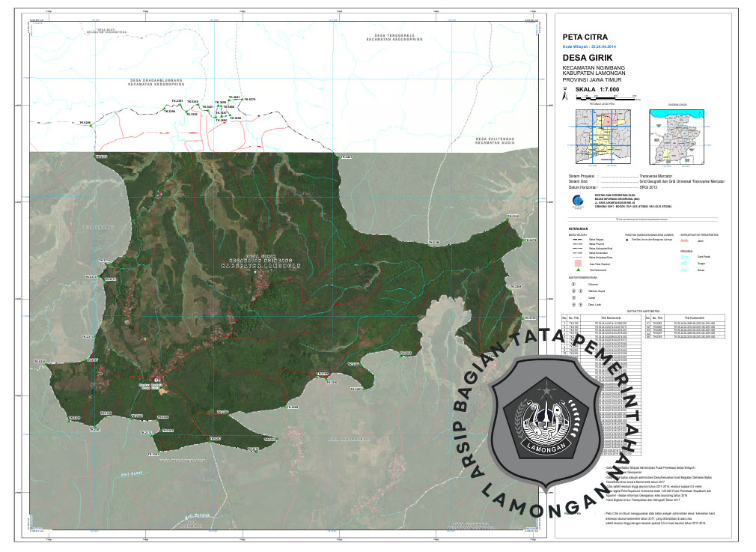Click the Gubernur office symbol in legend
756x552 pixels.
click(x=573, y=285)
